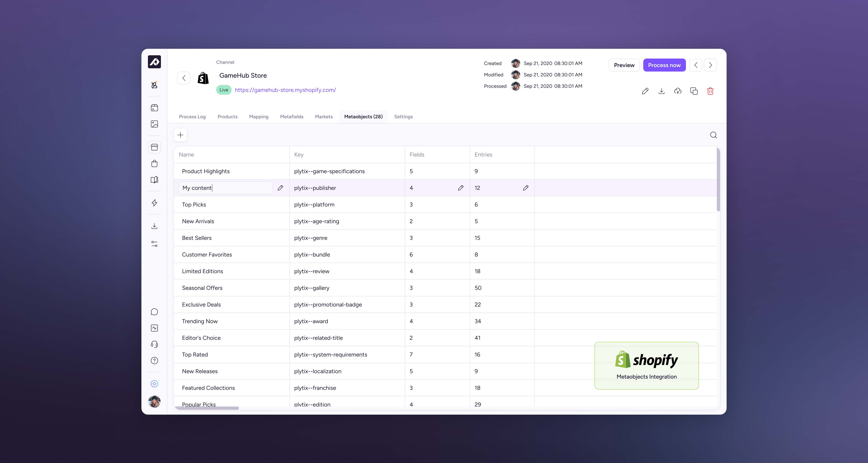
Task: Switch to the Settings tab
Action: 403,117
